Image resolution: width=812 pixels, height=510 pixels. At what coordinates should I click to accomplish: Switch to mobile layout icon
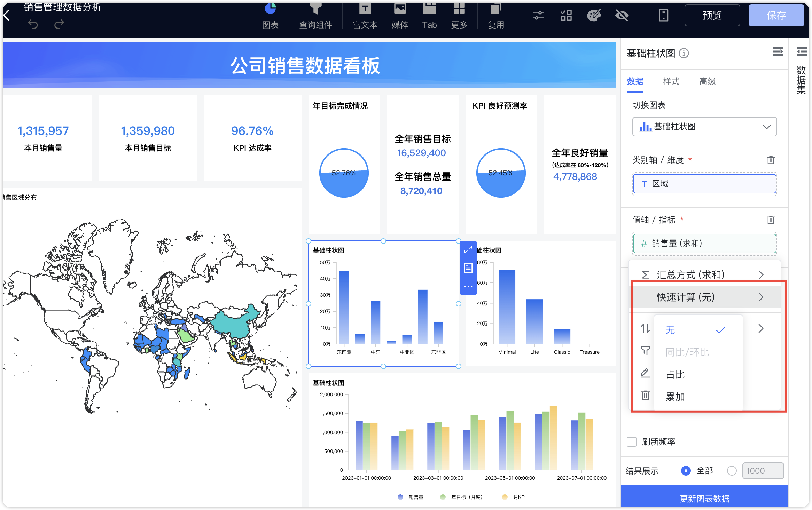click(664, 15)
